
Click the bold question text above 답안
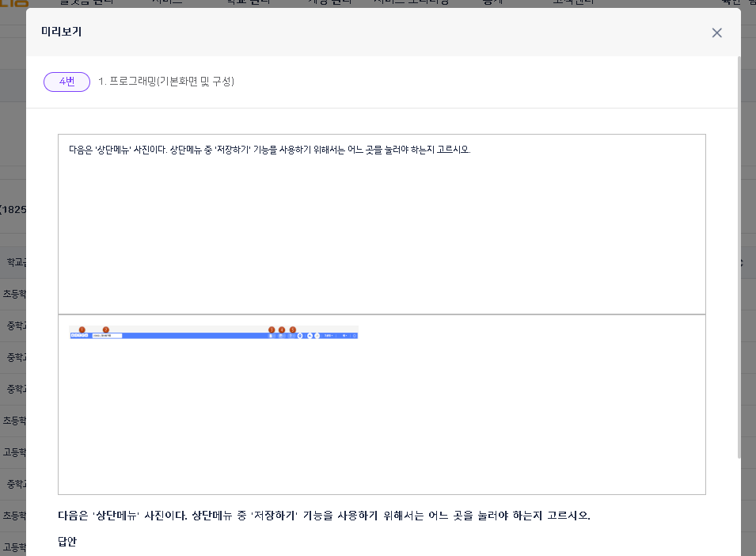click(x=324, y=516)
